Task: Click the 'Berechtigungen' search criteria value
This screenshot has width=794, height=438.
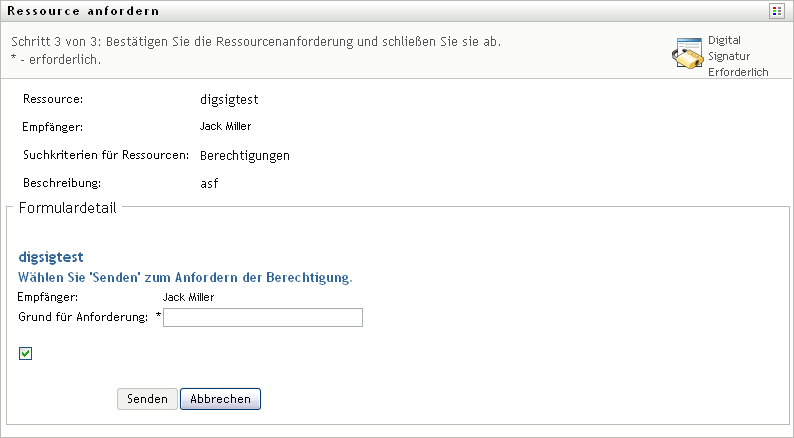Action: (245, 156)
